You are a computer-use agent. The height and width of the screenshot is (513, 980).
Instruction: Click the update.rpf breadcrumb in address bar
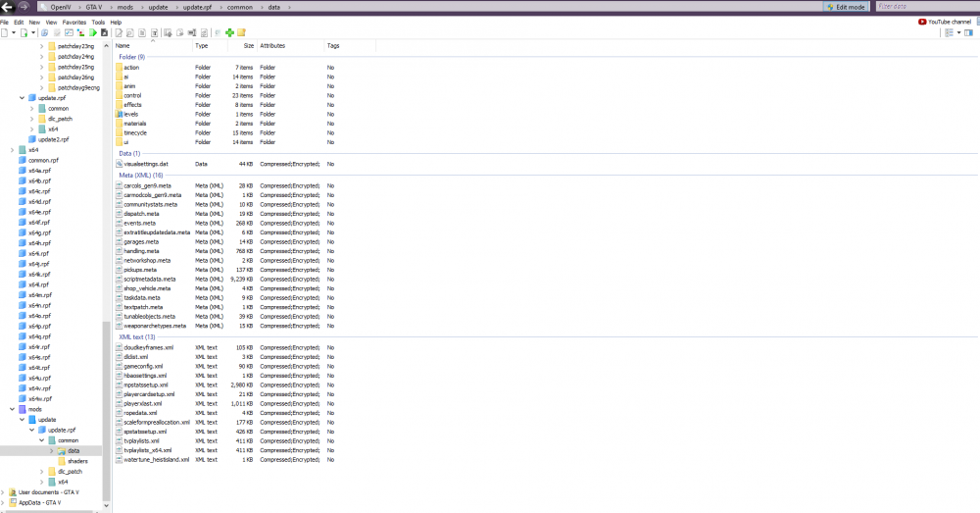197,7
